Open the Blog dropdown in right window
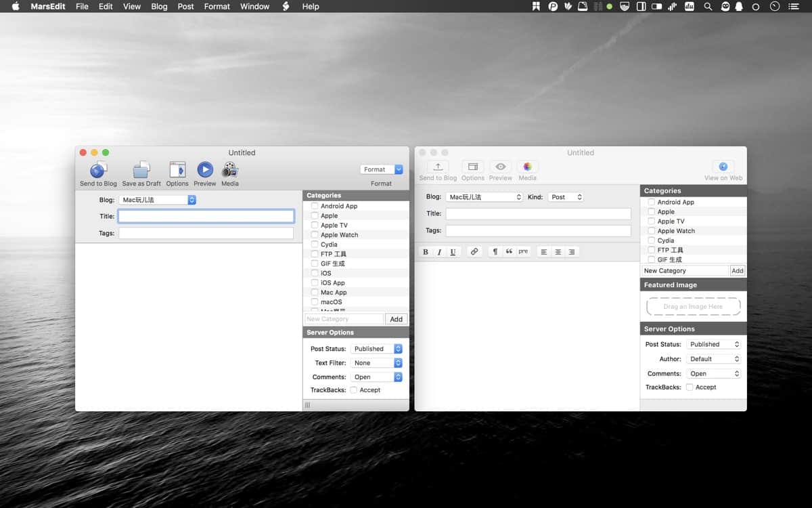The height and width of the screenshot is (508, 812). tap(484, 197)
